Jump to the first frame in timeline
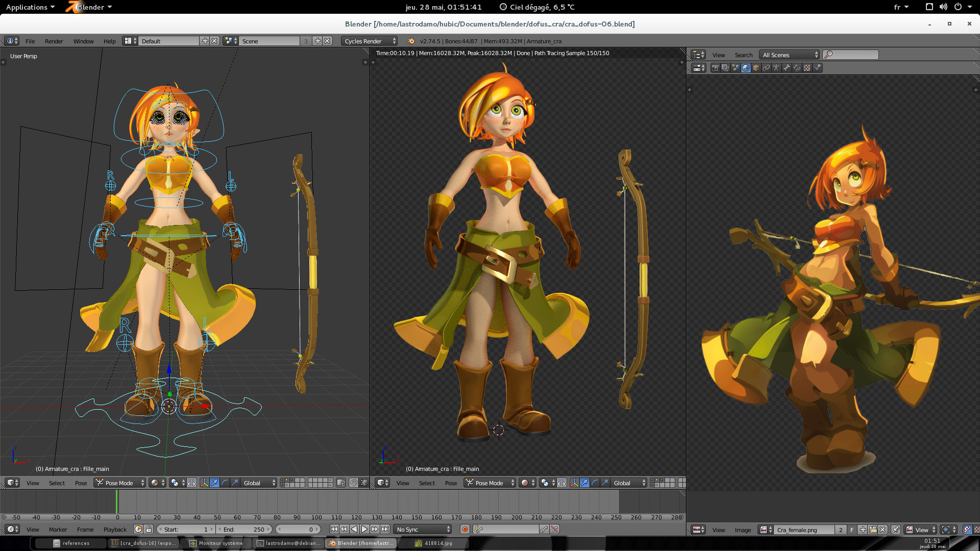The height and width of the screenshot is (551, 980). tap(334, 529)
